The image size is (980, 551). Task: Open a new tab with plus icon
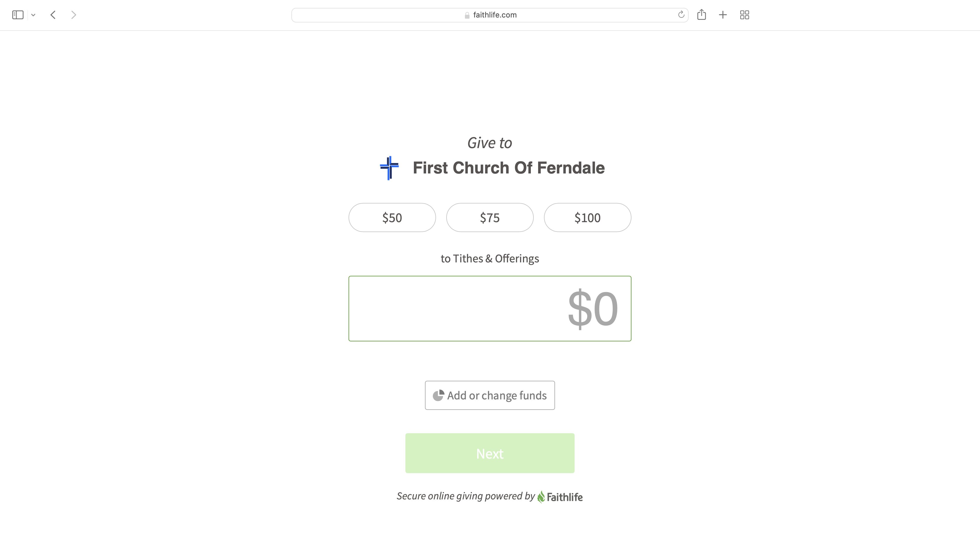[x=723, y=15]
